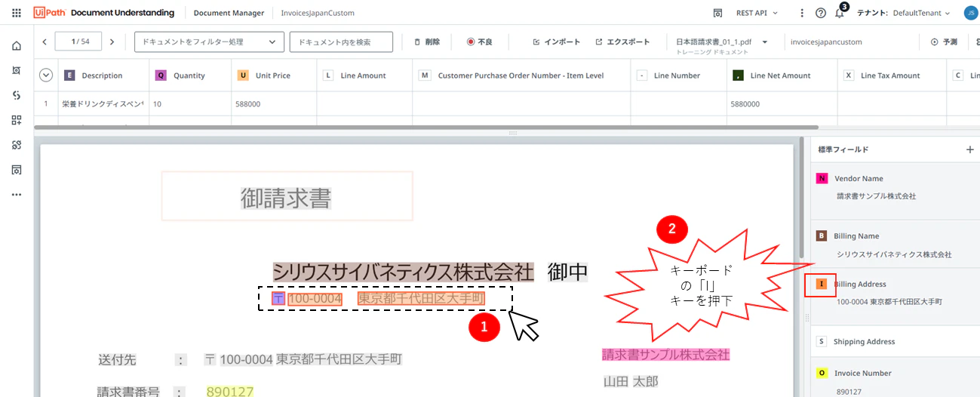Open the linked-gears sidebar icon
Image resolution: width=980 pixels, height=397 pixels.
[17, 145]
